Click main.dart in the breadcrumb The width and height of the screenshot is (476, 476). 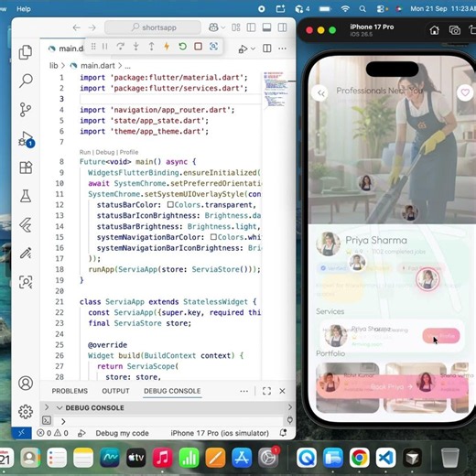98,66
